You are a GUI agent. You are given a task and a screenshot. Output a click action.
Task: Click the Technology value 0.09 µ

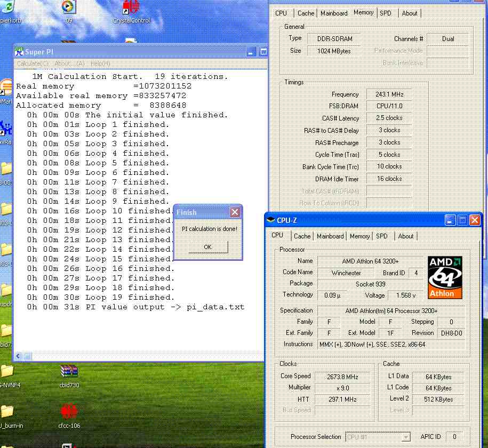coord(332,295)
